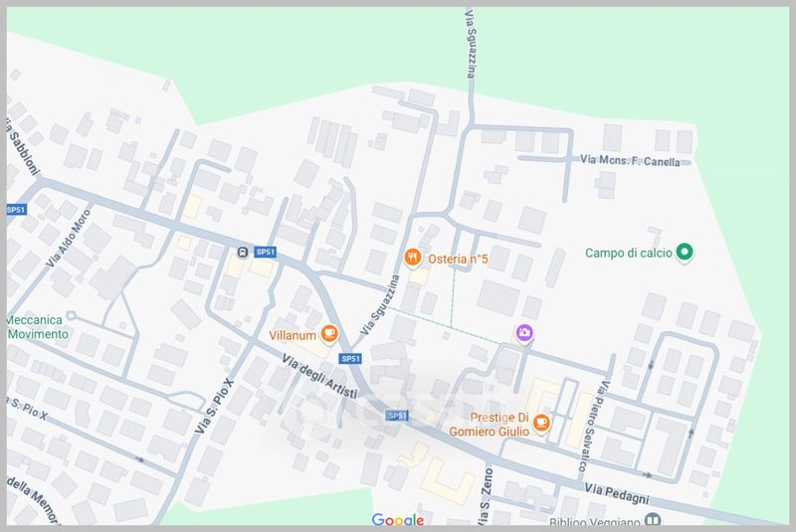Viewport: 796px width, 532px height.
Task: Open the Biblioteca Veggiano place icon
Action: [x=652, y=522]
